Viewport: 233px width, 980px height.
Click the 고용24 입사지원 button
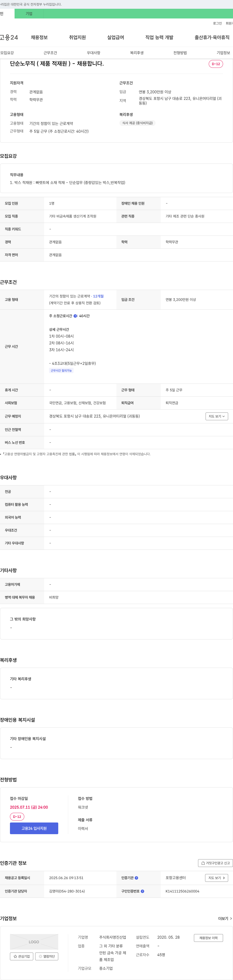[34, 828]
